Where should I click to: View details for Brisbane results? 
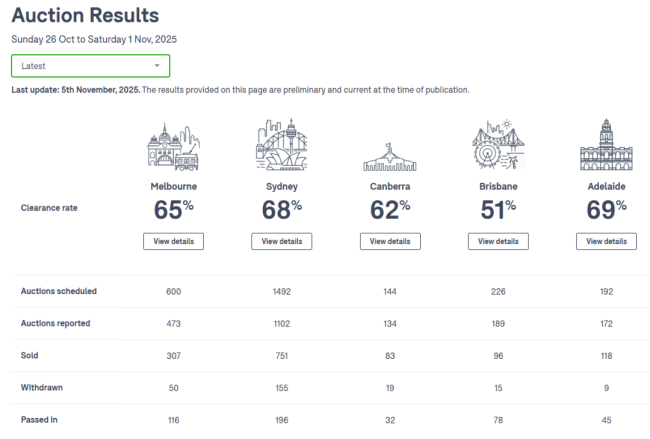click(x=498, y=241)
